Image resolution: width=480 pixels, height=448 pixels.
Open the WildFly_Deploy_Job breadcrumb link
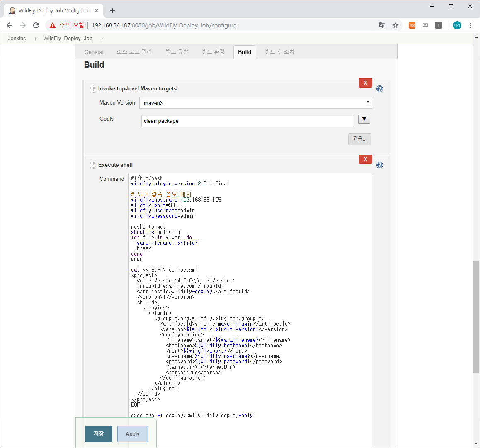(68, 38)
